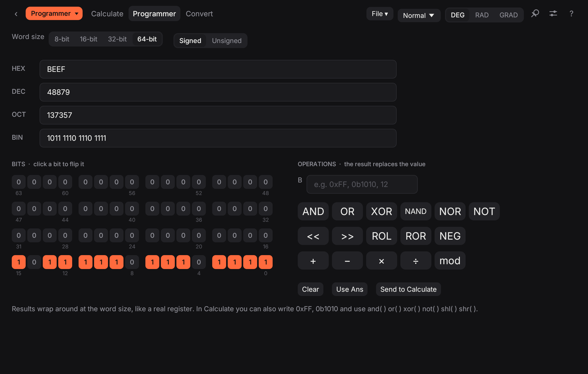Flip bit 31
This screenshot has width=588, height=374.
pyautogui.click(x=19, y=236)
